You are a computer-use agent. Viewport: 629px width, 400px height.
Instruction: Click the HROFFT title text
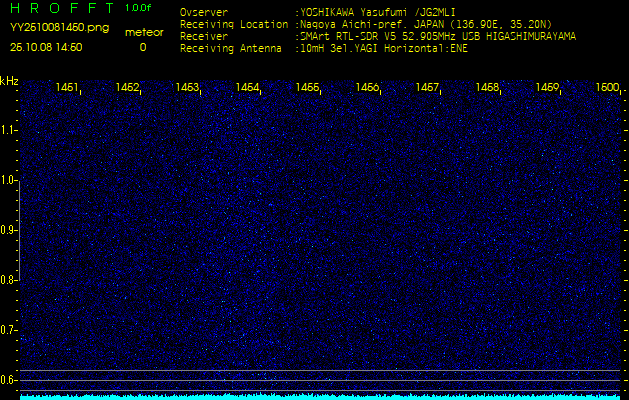[60, 9]
